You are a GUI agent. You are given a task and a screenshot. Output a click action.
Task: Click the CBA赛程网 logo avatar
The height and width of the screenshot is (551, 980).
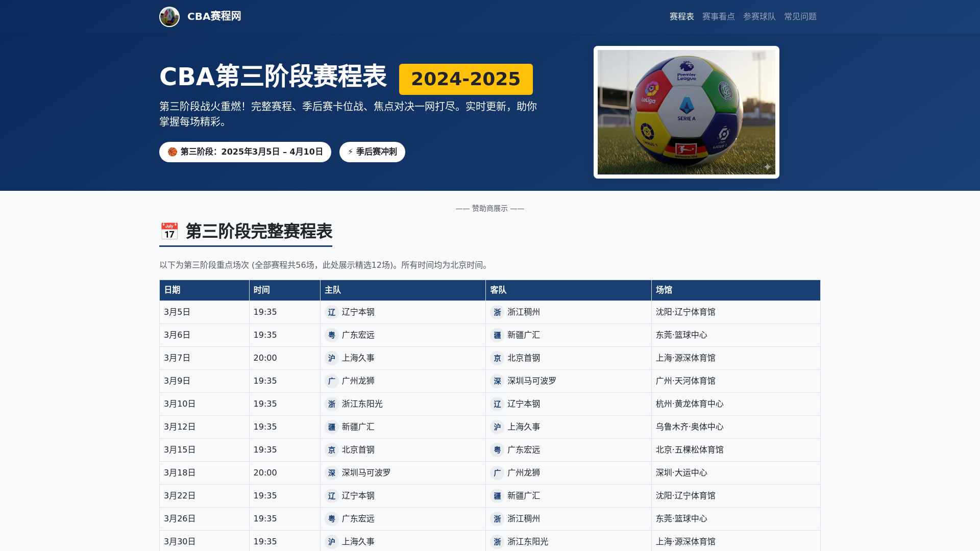pos(169,17)
